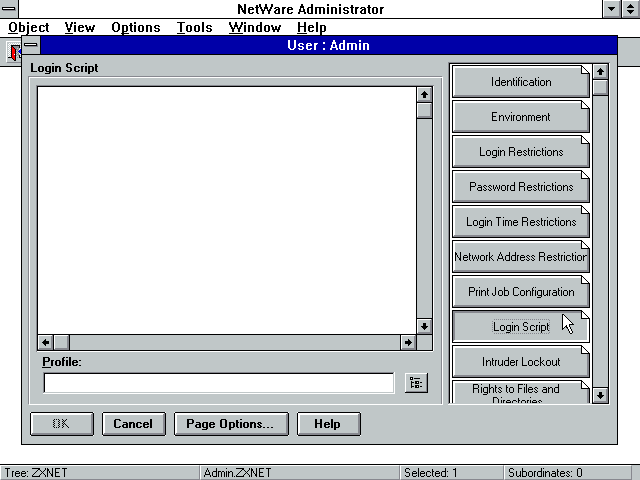
Task: Click the page list vertical scroll thumb
Action: [600, 87]
